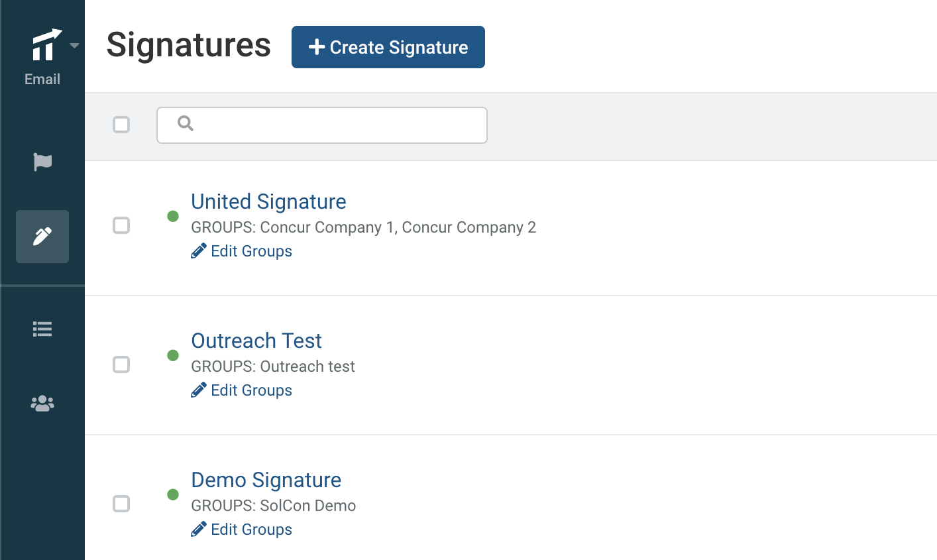The width and height of the screenshot is (937, 560).
Task: Click the search magnifier icon
Action: coord(186,123)
